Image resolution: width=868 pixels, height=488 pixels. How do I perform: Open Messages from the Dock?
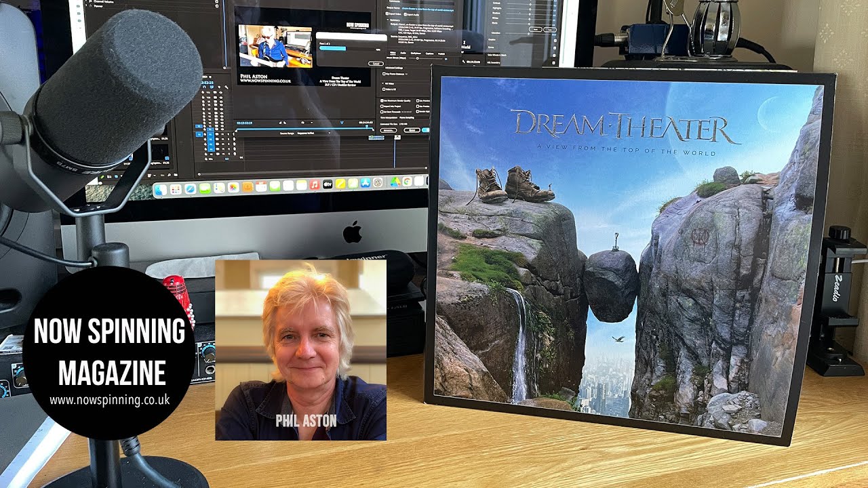pos(205,188)
